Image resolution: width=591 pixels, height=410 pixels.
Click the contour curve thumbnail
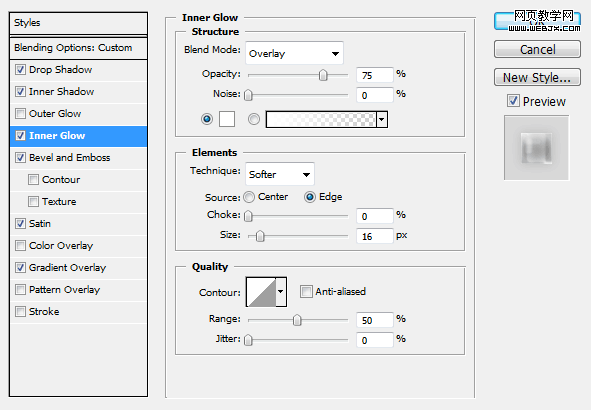click(261, 292)
